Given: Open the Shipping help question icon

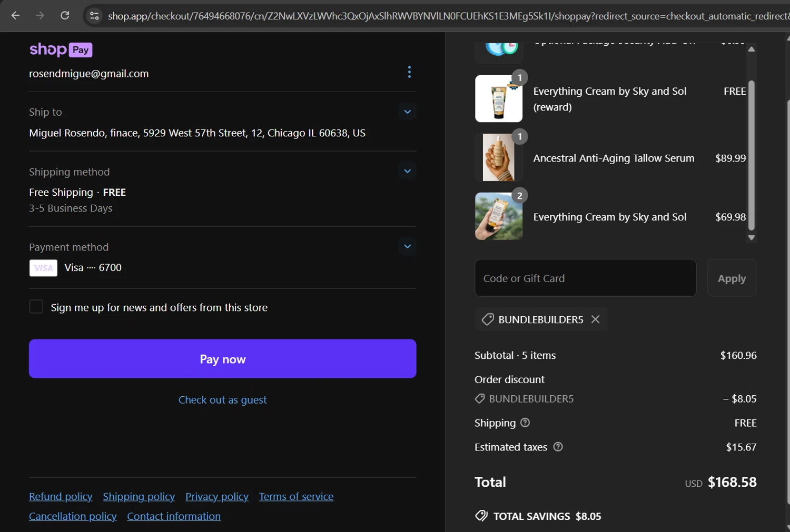Looking at the screenshot, I should pyautogui.click(x=525, y=423).
